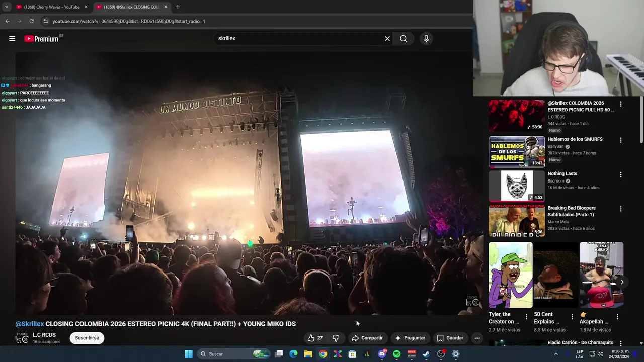Save video with Guardar button

click(x=450, y=338)
